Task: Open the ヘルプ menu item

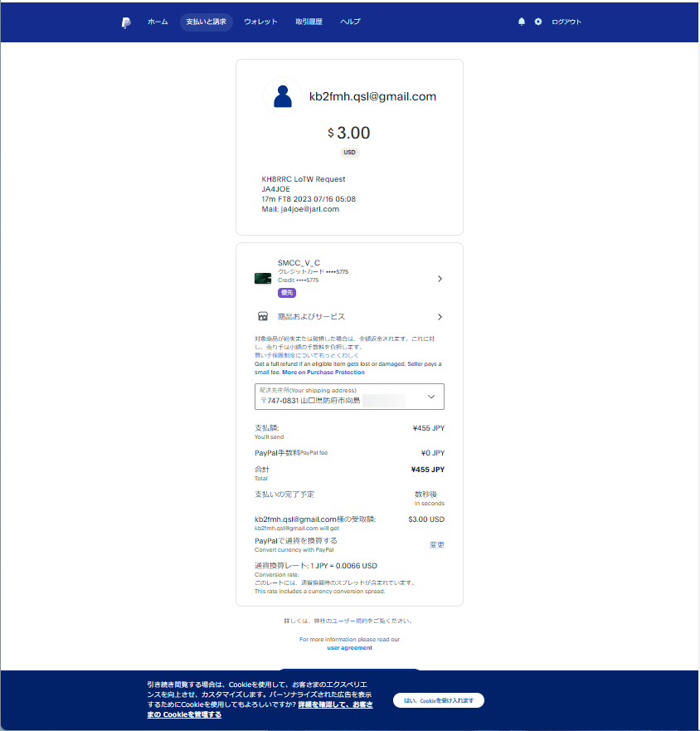Action: click(x=350, y=22)
